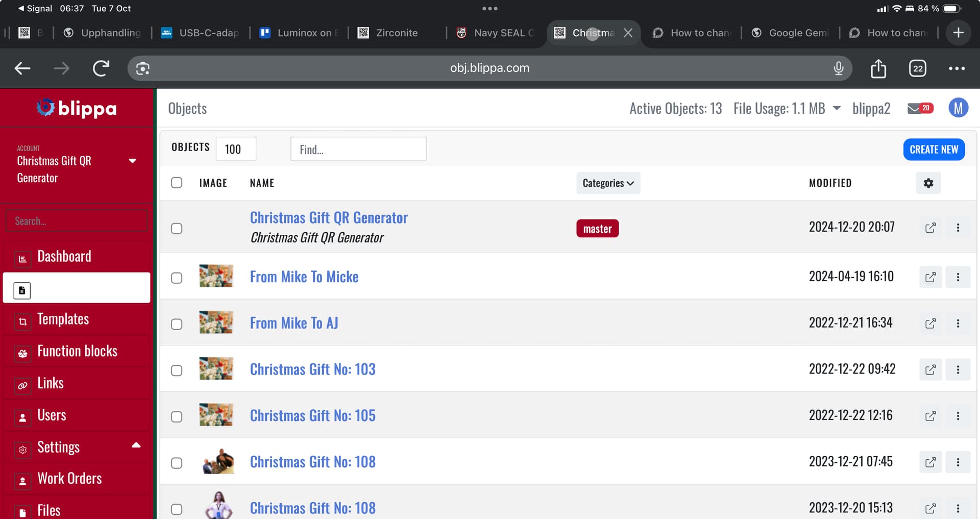Click the browser share icon

click(878, 68)
